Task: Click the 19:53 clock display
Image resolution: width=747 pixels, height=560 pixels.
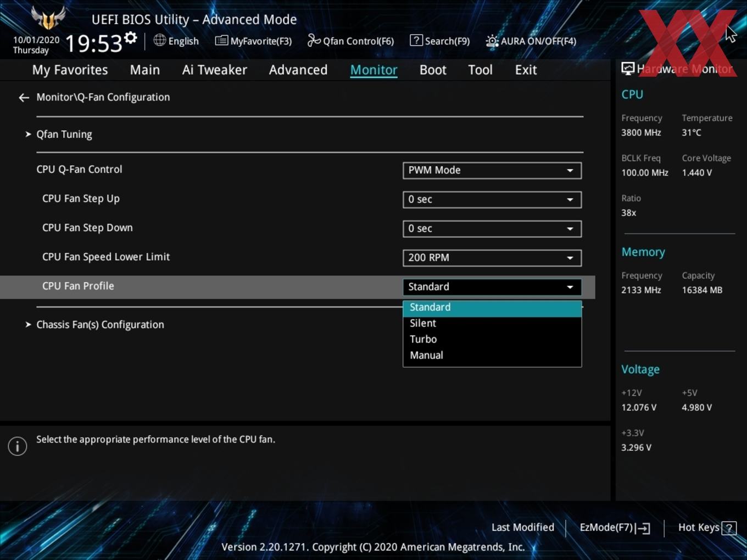Action: pos(93,43)
